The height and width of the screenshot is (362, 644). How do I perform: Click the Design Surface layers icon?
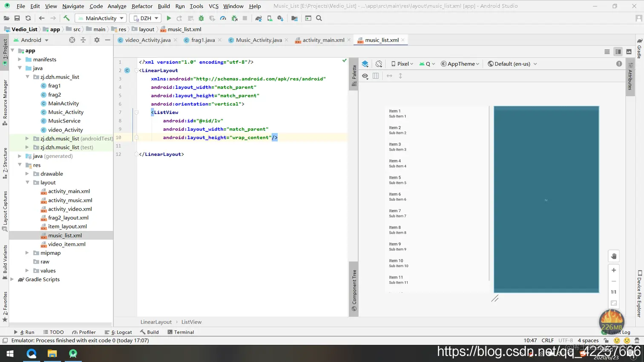coord(365,64)
